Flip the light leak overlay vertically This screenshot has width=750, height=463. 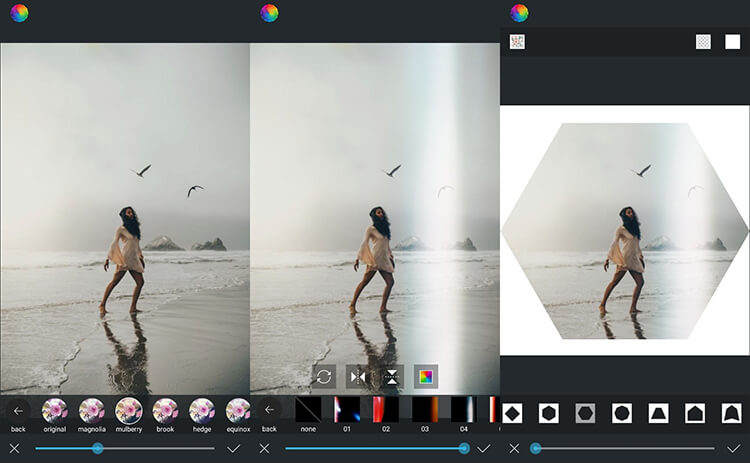click(x=391, y=376)
